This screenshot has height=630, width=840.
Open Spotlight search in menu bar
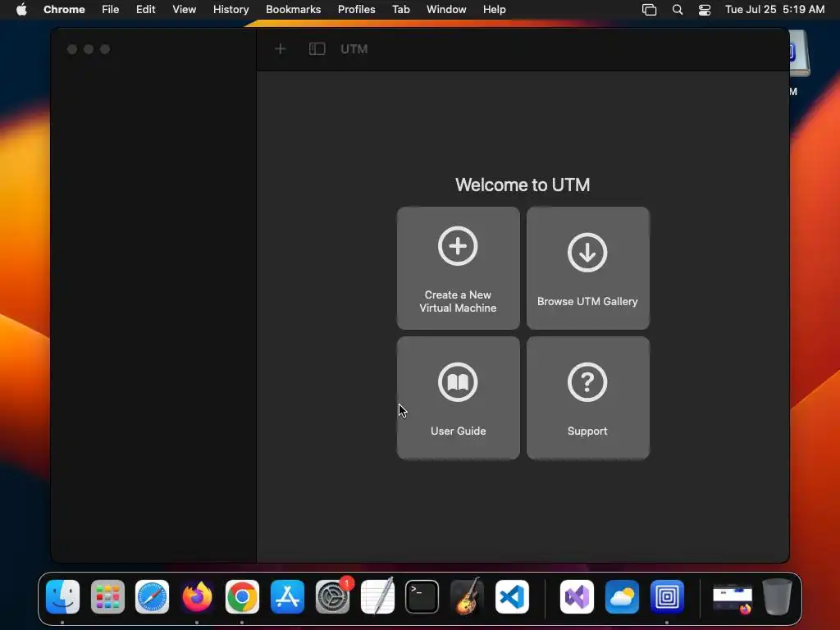click(678, 10)
